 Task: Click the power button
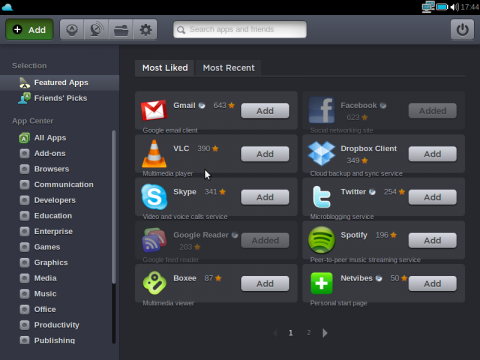click(x=462, y=30)
